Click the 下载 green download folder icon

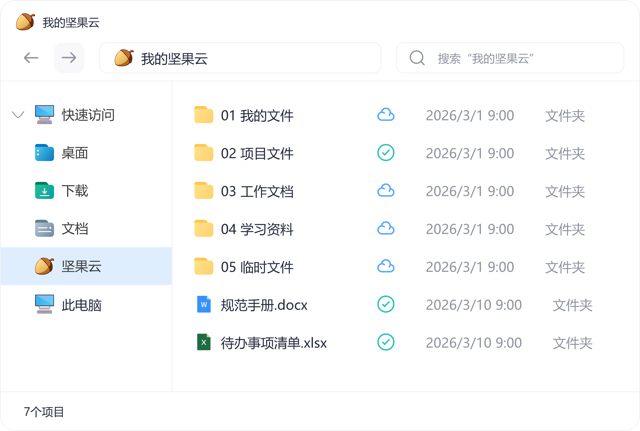44,191
